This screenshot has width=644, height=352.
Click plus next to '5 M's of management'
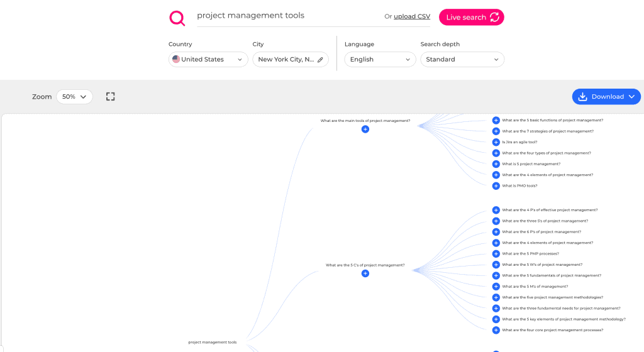tap(496, 287)
